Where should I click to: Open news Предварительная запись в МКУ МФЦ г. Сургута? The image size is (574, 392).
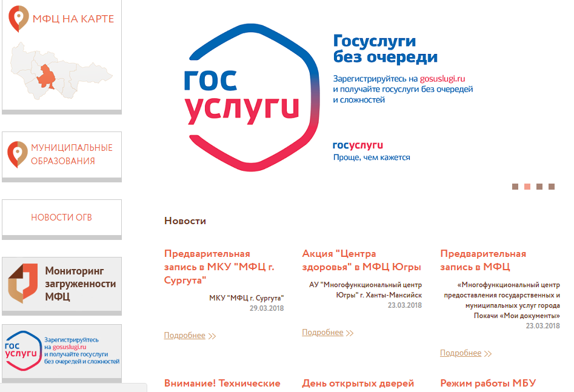pos(219,267)
